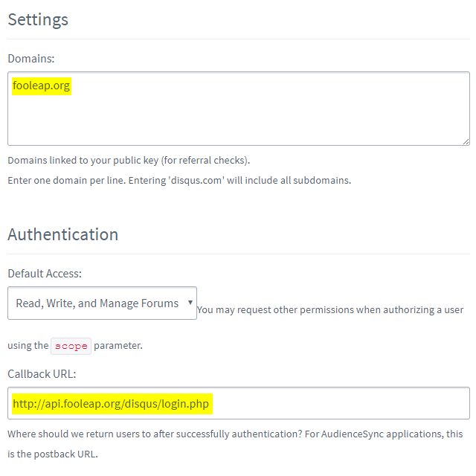Click the Domains: field label

click(31, 59)
